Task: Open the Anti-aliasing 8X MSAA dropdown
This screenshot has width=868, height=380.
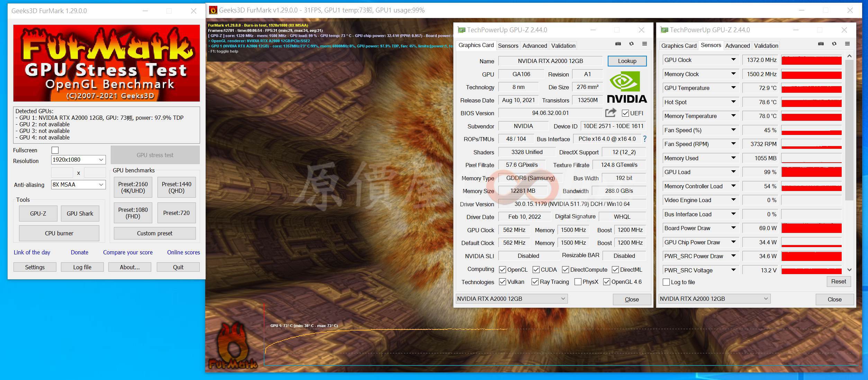Action: click(x=78, y=184)
